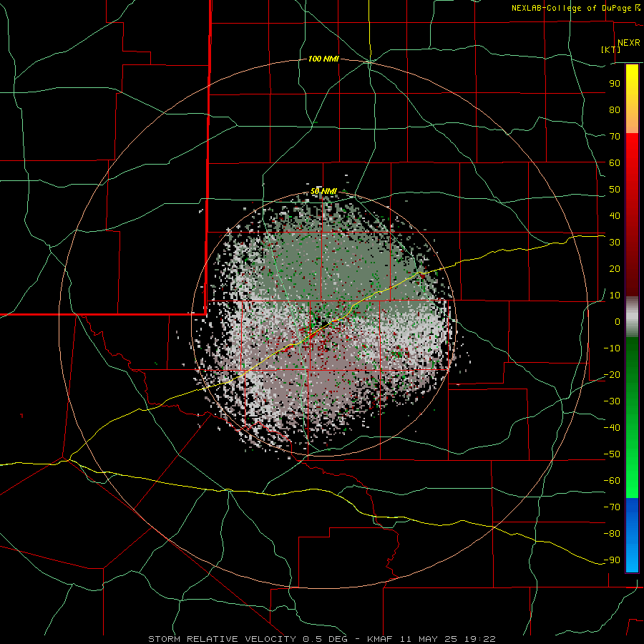Pick the blue segment of the color bar
The width and height of the screenshot is (644, 644).
[x=632, y=535]
